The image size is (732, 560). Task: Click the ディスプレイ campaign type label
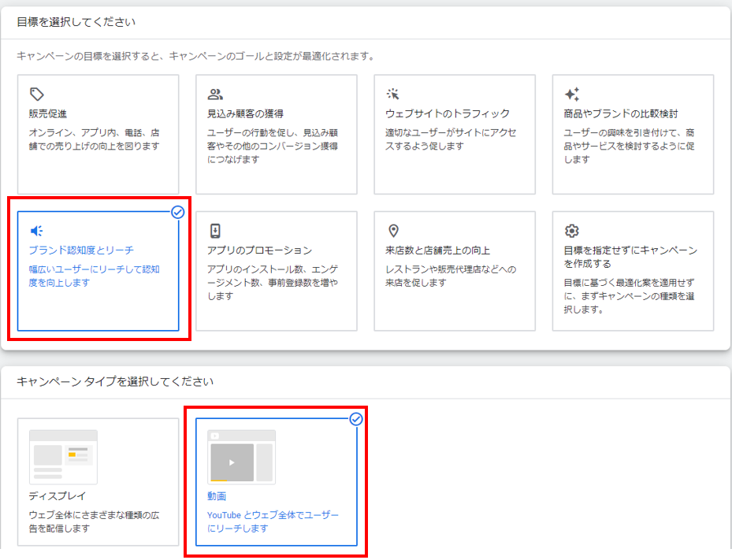pyautogui.click(x=58, y=496)
